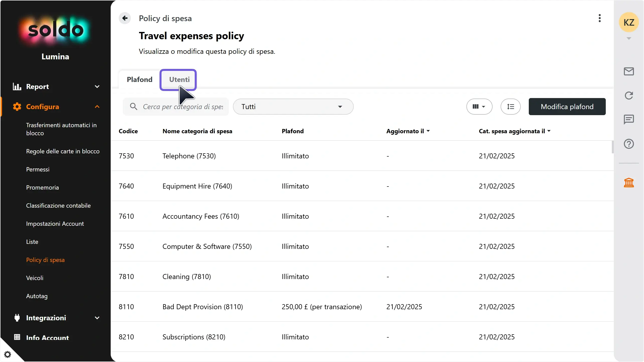Select the Subscriptions (8210) row
Image resolution: width=644 pixels, height=362 pixels.
coord(362,337)
